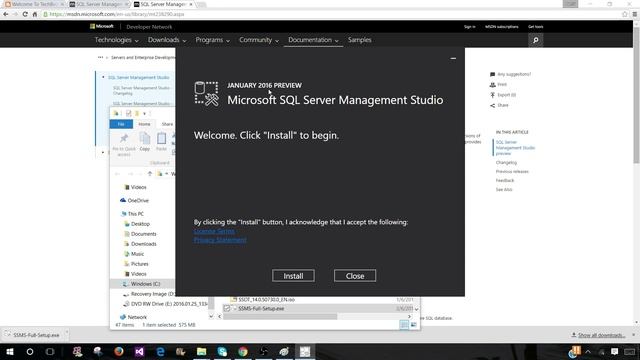Click Sign in on MSDN header
This screenshot has height=360, width=640.
click(469, 27)
